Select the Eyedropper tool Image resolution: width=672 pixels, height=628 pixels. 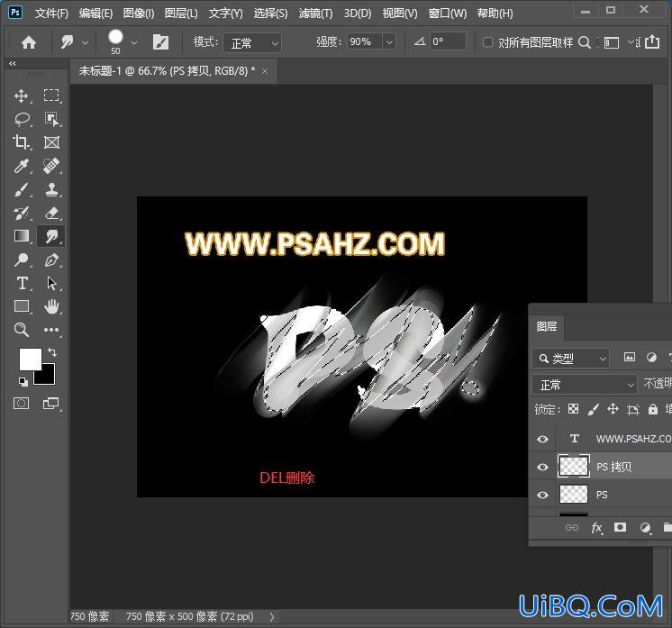tap(22, 166)
